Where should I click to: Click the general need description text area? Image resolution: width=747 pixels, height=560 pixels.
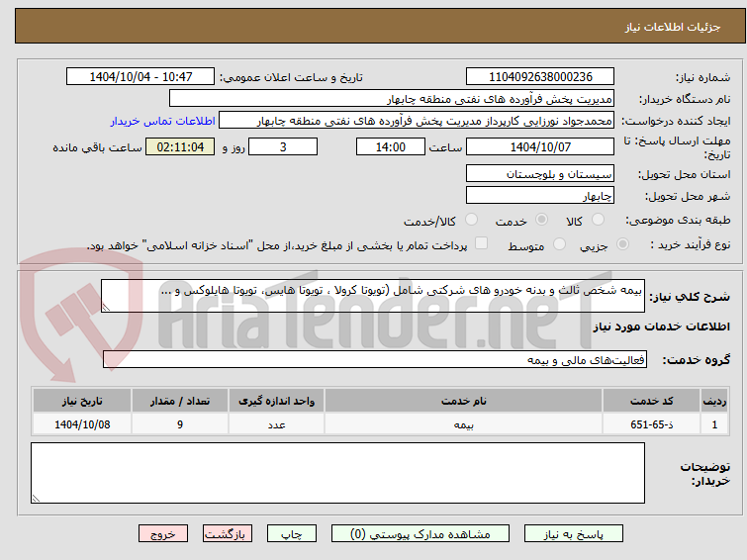(x=373, y=296)
